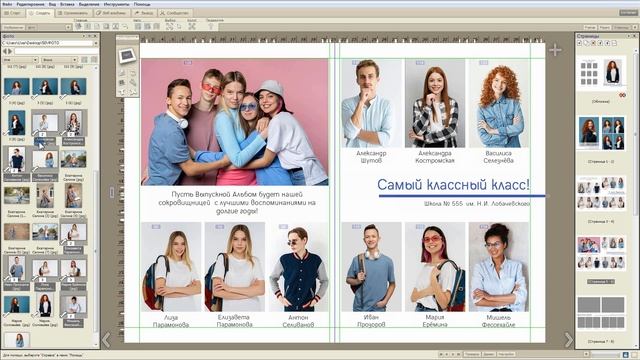Screen dimensions: 640x360
Task: Switch to the Сообщество tab
Action: click(174, 13)
